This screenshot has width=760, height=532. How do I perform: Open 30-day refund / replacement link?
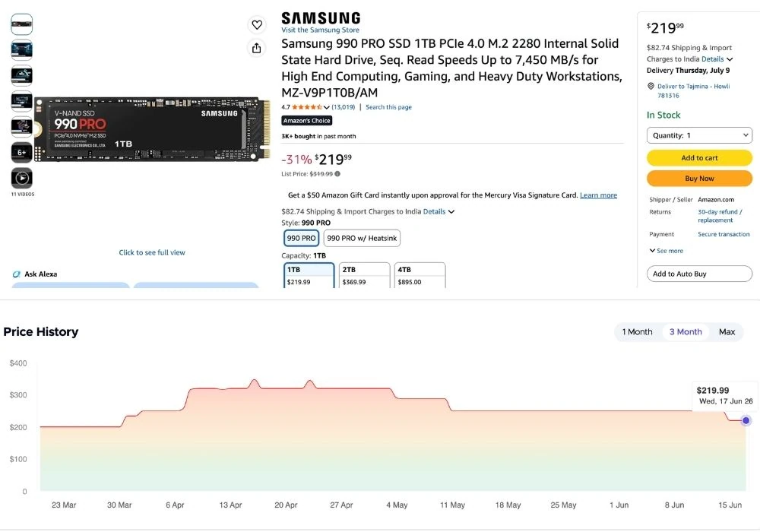(720, 216)
